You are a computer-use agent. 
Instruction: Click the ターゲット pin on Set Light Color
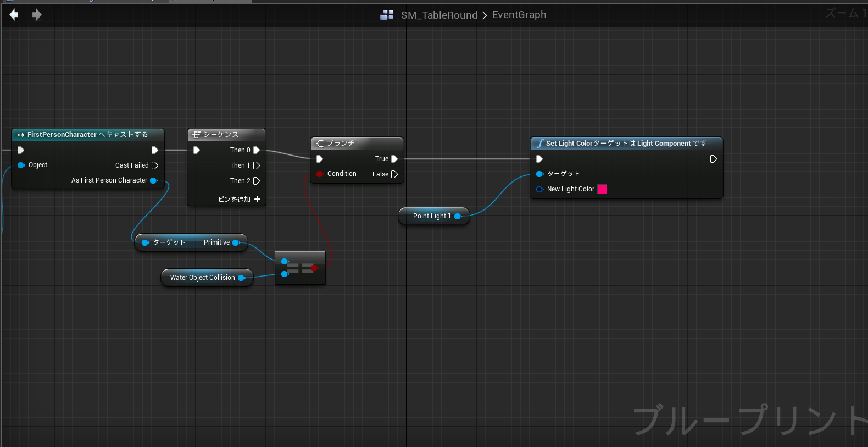pos(539,174)
